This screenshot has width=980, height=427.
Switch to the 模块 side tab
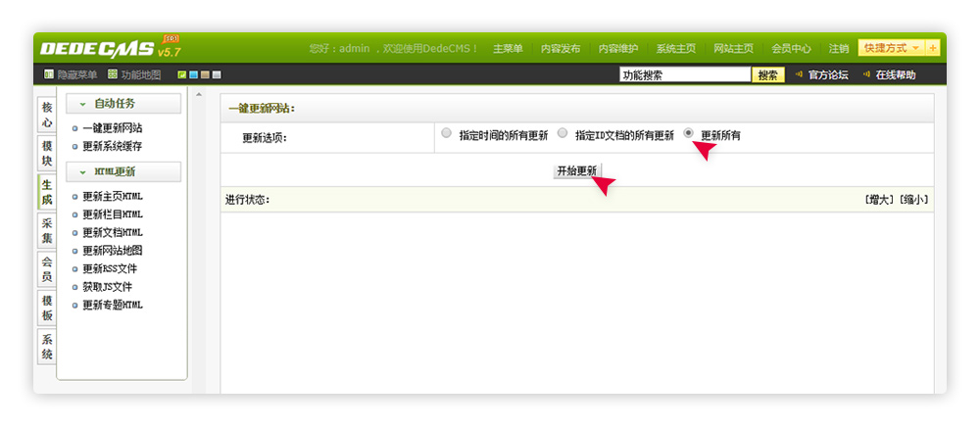47,153
